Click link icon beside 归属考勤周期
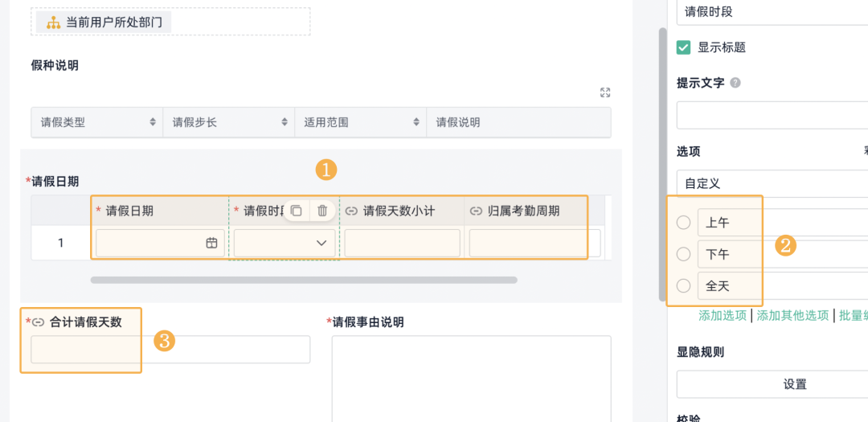This screenshot has width=868, height=422. [476, 211]
